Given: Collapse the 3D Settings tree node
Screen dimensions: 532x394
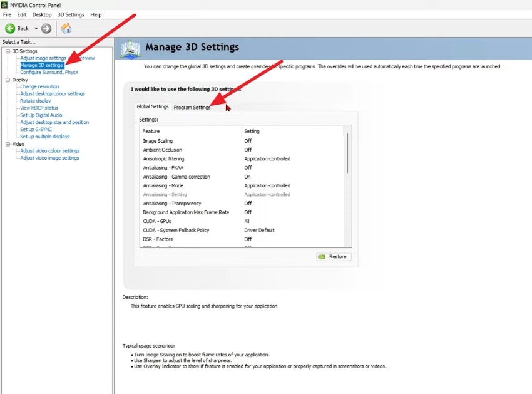Looking at the screenshot, I should click(8, 51).
